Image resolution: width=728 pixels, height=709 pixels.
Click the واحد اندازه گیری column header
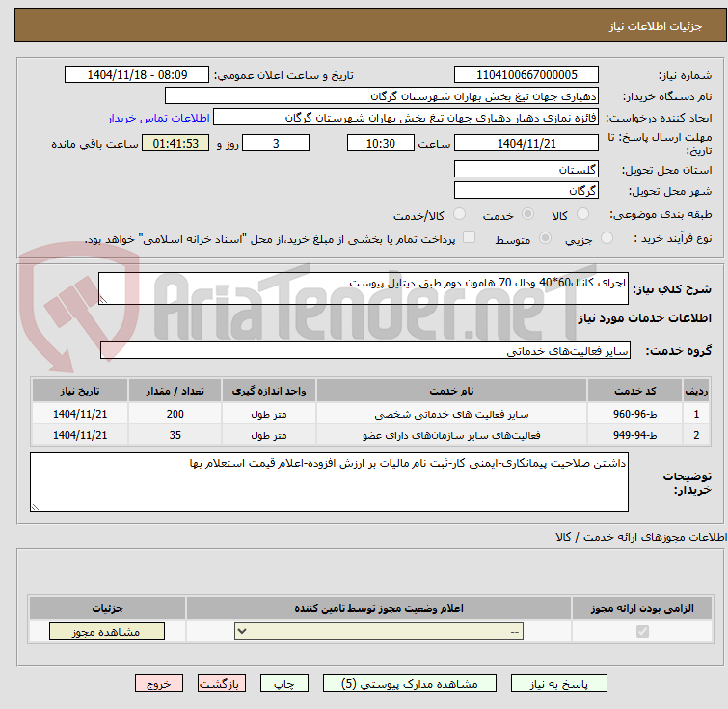click(x=269, y=391)
